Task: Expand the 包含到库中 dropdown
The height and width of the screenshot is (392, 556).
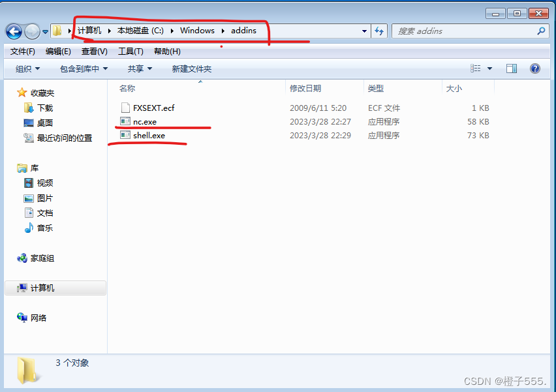Action: pos(84,68)
